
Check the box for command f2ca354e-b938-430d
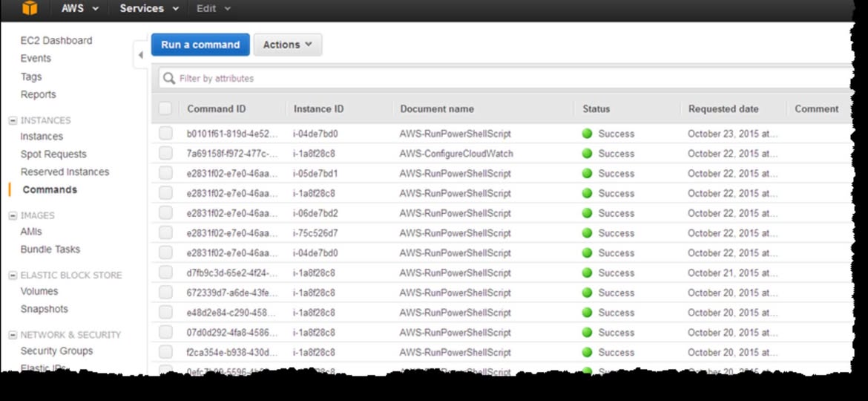[165, 352]
